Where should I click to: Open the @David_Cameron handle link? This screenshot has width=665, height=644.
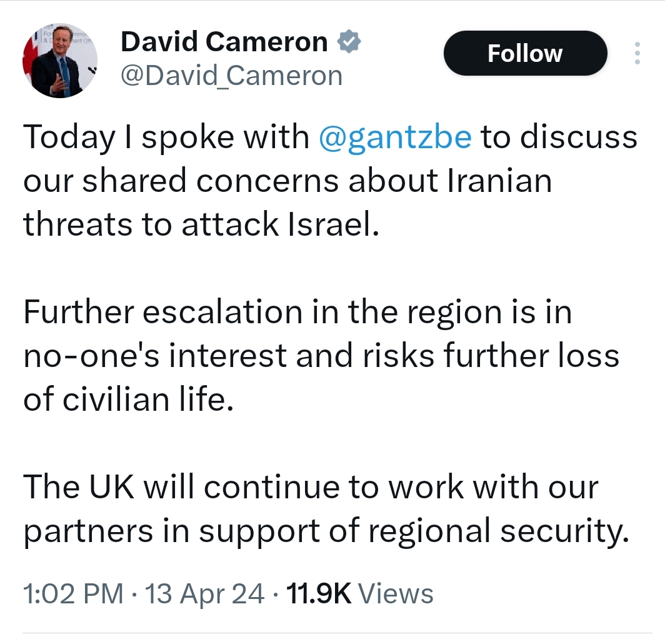click(231, 76)
